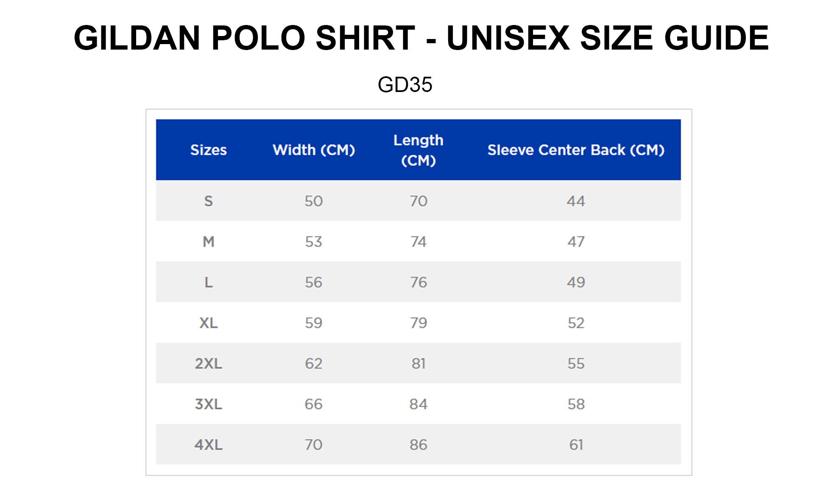This screenshot has height=504, width=837.
Task: Click the Sleeve Center Back (CM) header
Action: pyautogui.click(x=575, y=150)
